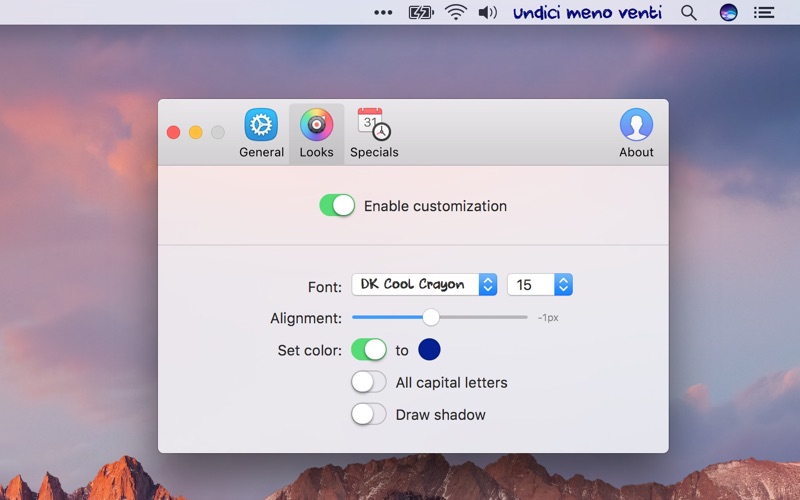Open Notification Center list icon
The image size is (800, 500).
[765, 13]
